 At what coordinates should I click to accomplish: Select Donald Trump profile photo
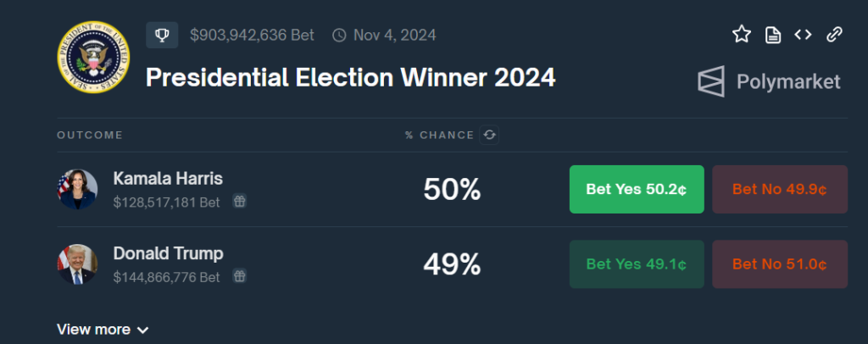click(77, 264)
